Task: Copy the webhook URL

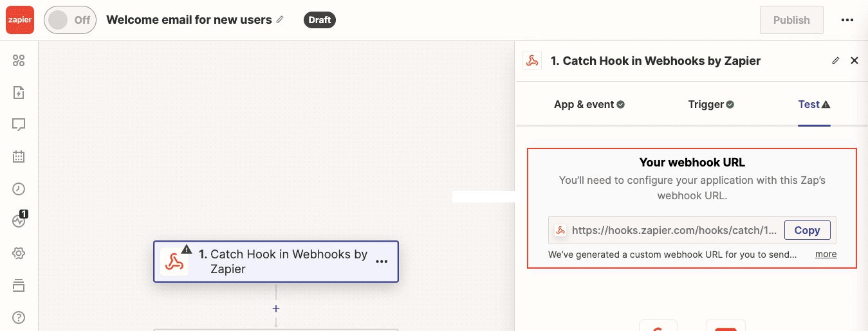Action: 807,230
